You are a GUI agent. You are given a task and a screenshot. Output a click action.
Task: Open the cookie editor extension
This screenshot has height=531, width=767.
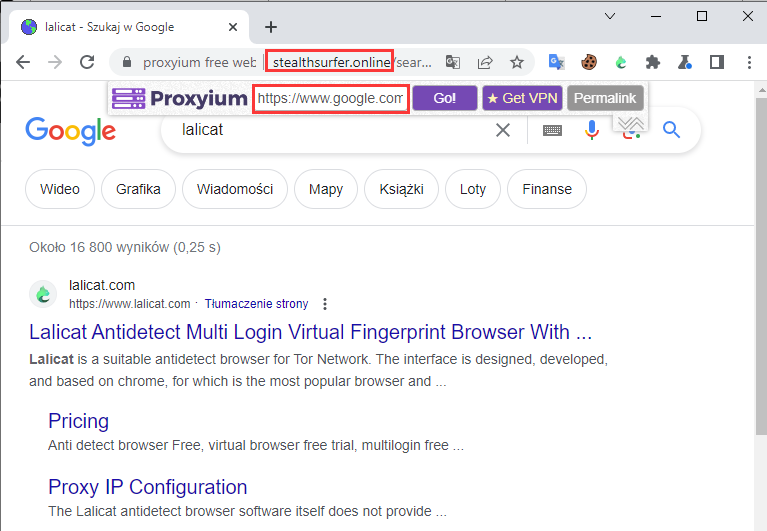click(x=589, y=62)
